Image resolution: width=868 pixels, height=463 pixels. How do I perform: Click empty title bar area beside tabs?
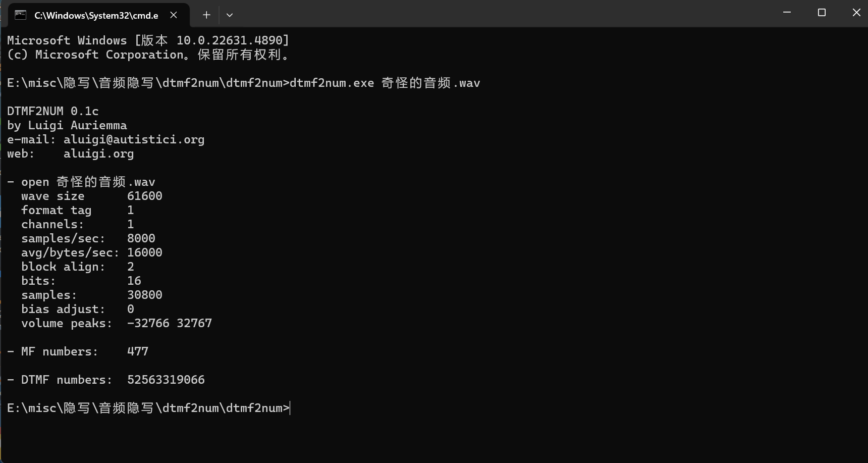pyautogui.click(x=505, y=14)
